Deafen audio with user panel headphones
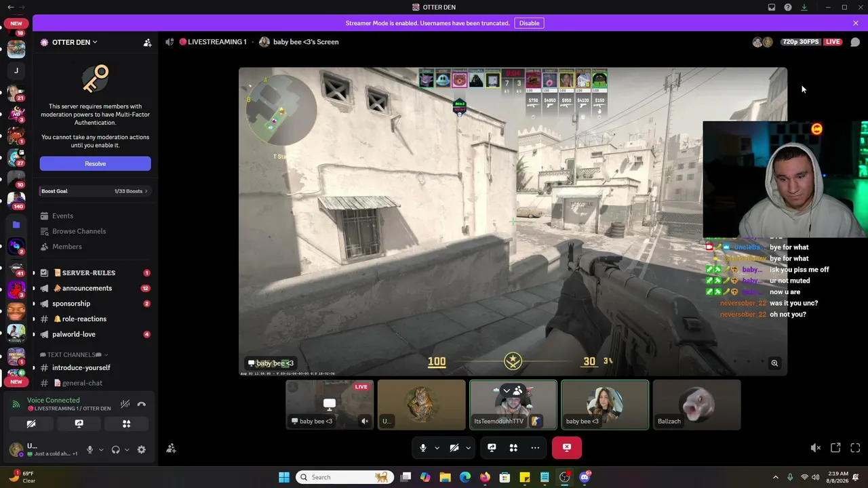The image size is (868, 488). 116,449
